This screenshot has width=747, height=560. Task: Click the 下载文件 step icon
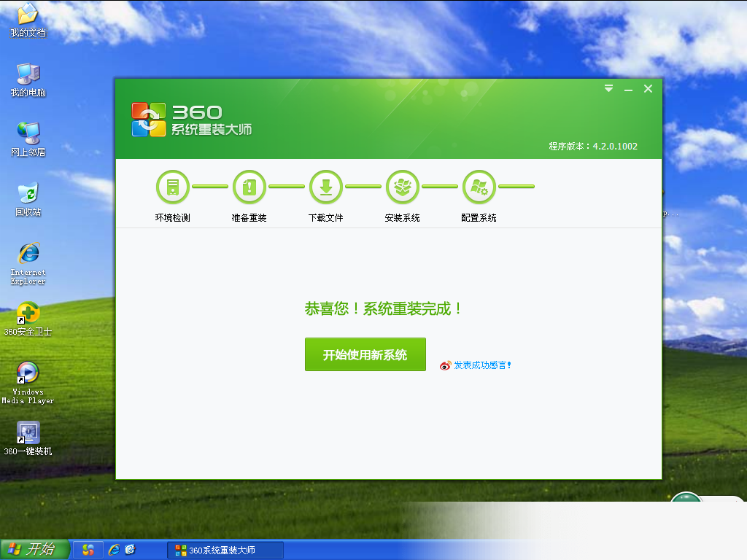click(326, 187)
